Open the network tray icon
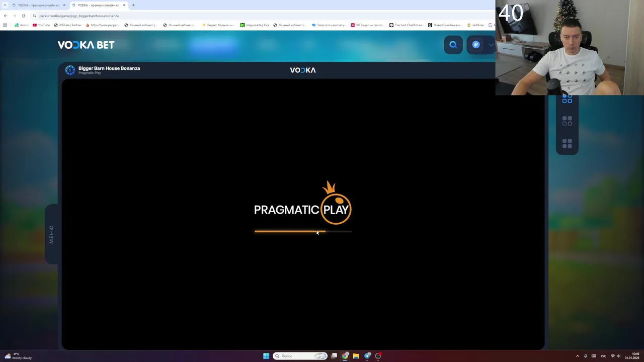 point(612,356)
